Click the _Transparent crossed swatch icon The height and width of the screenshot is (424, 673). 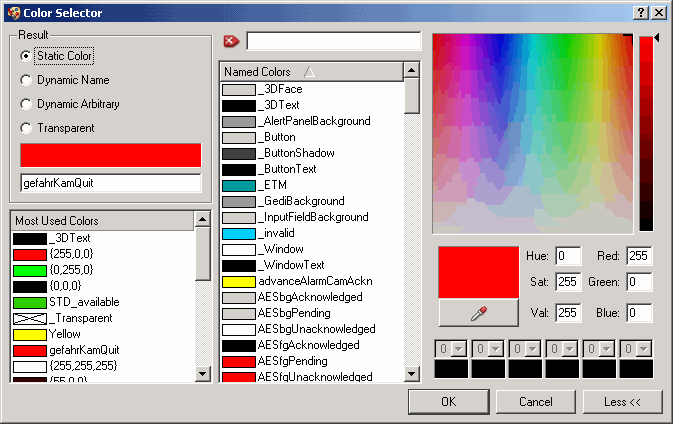(30, 318)
